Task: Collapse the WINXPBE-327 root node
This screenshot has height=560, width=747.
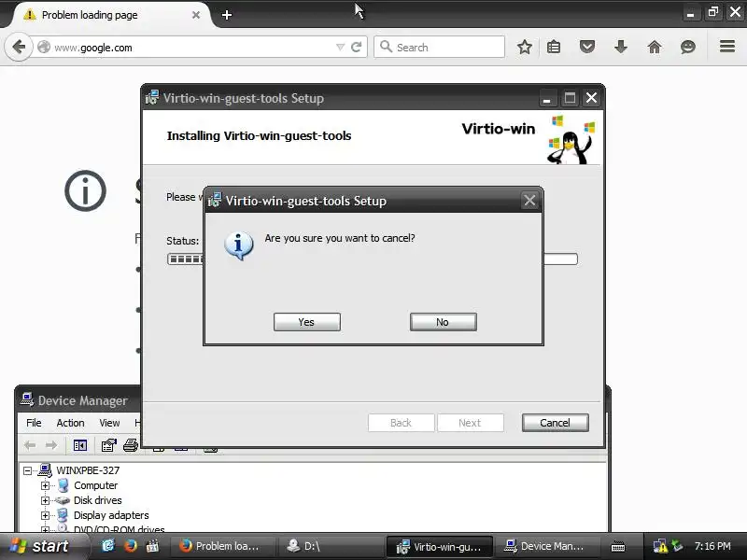Action: (x=28, y=470)
